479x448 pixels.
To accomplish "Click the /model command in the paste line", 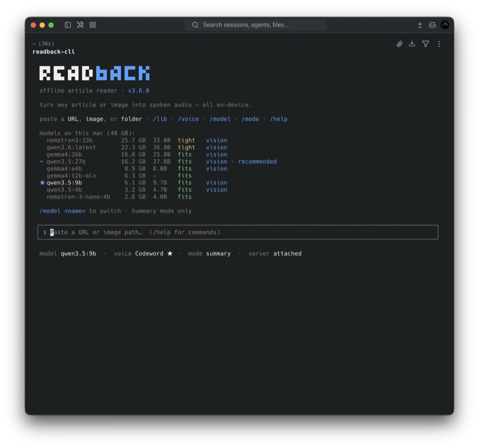I will pos(220,119).
